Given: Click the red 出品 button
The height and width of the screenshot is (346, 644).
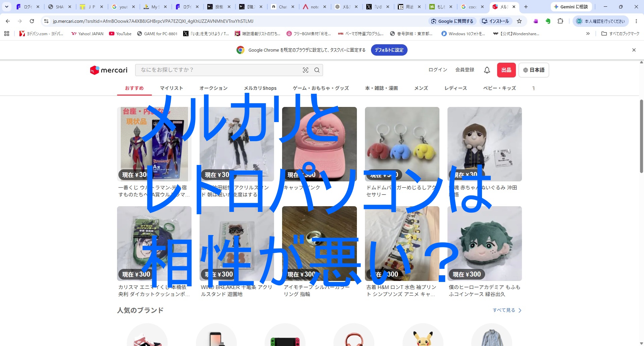Looking at the screenshot, I should (x=506, y=70).
